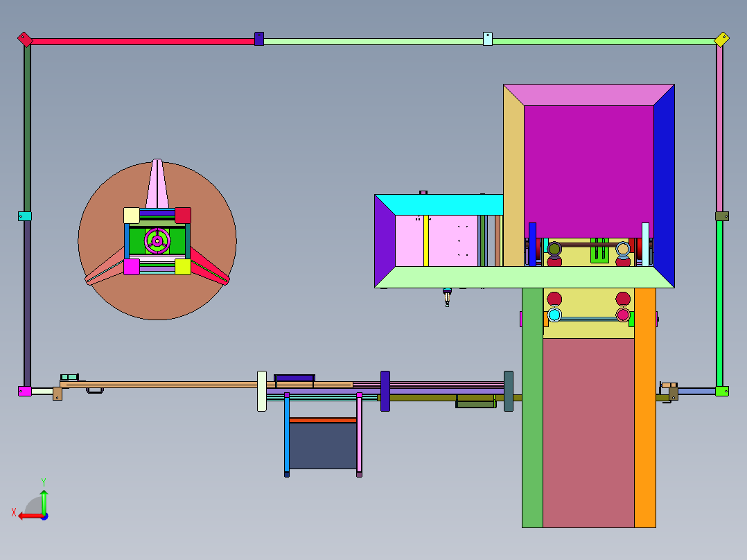The height and width of the screenshot is (560, 747).
Task: Click the red X axis arrow of the triad
Action: pyautogui.click(x=30, y=516)
